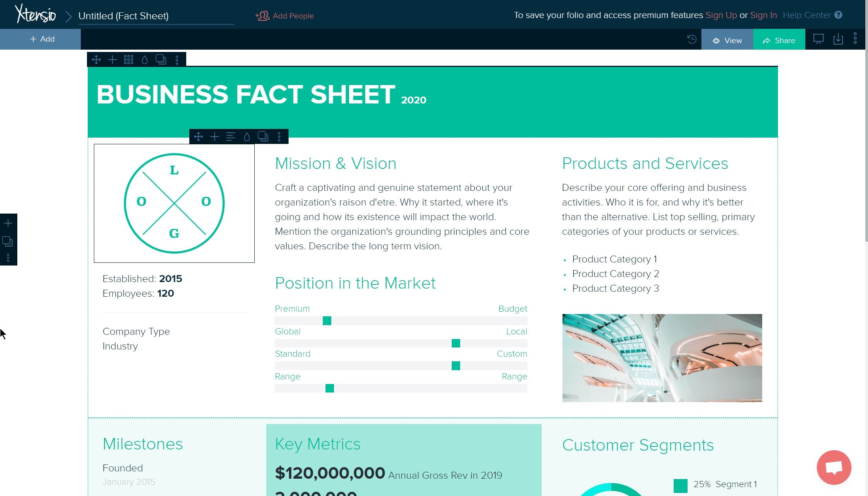Click the Share button

coord(779,40)
